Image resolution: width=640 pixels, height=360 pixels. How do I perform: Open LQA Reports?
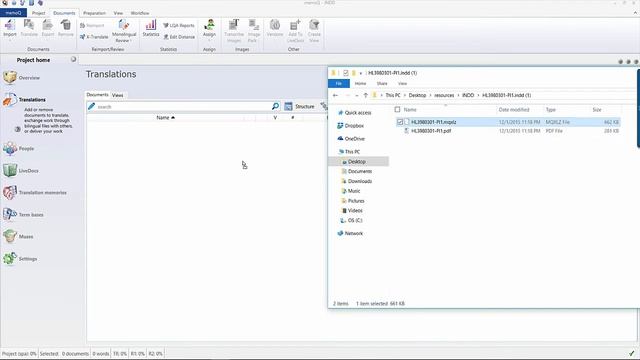point(179,25)
